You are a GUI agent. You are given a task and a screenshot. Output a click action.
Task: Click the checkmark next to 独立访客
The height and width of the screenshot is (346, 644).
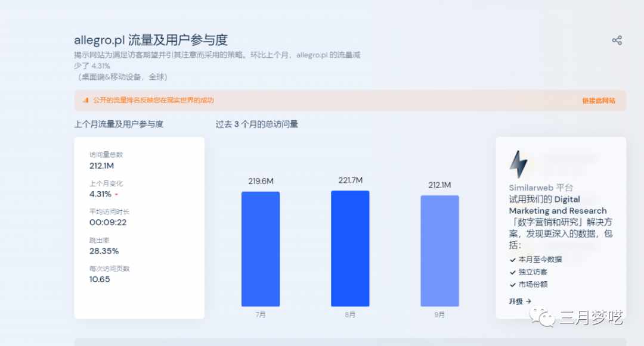[513, 272]
